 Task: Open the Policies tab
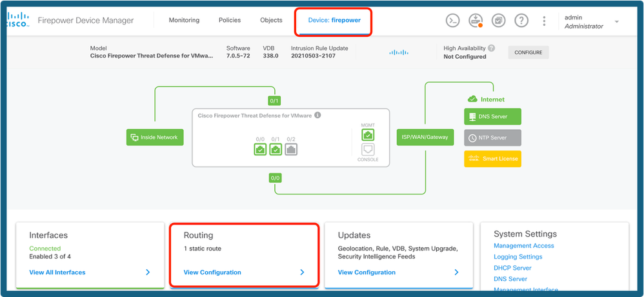point(230,20)
